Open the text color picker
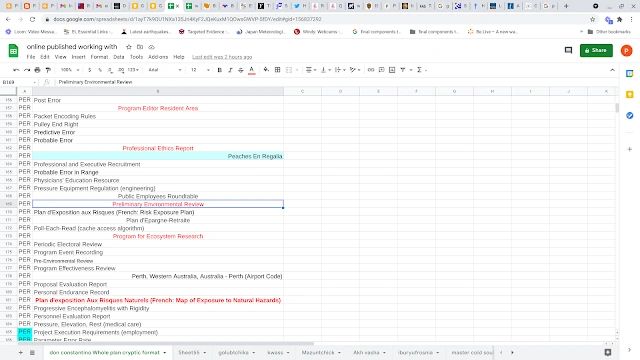This screenshot has width=640, height=360. (x=251, y=70)
